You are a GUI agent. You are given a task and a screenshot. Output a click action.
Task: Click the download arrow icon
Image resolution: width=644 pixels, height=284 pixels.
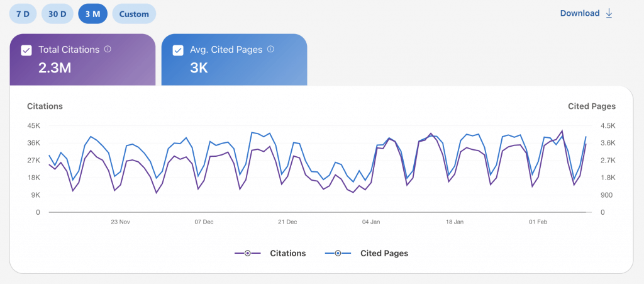pyautogui.click(x=609, y=13)
